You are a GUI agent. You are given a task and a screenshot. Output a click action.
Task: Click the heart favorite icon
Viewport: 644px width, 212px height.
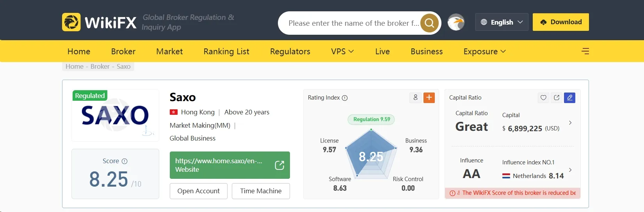543,98
